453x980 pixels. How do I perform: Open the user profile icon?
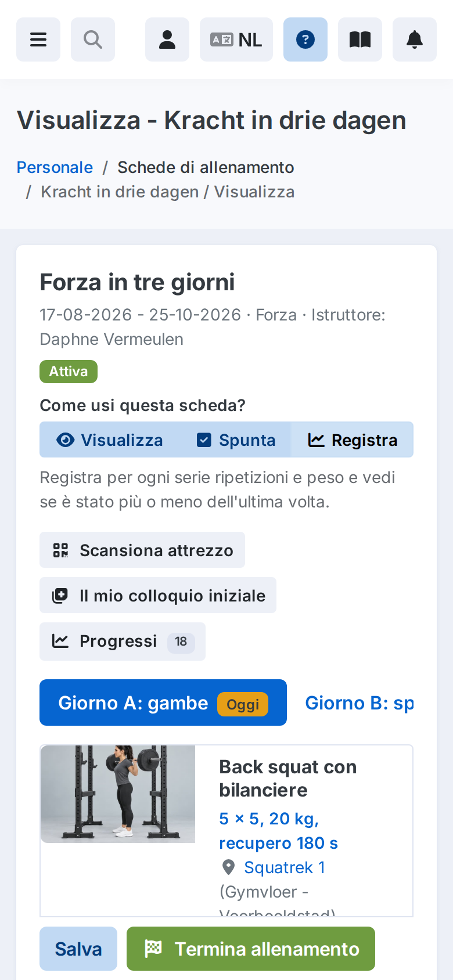click(x=167, y=39)
